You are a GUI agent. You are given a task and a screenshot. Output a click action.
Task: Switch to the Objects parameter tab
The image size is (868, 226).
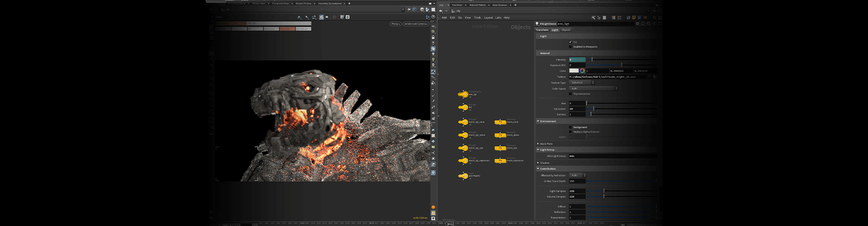click(x=566, y=30)
